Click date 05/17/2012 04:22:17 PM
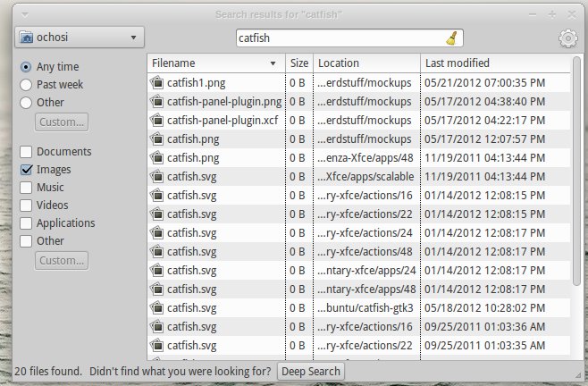Viewport: 588px width, 386px height. pos(484,121)
